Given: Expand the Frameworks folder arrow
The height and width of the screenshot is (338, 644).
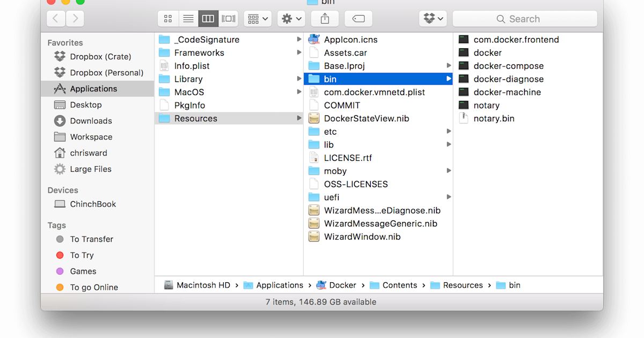Looking at the screenshot, I should 299,53.
